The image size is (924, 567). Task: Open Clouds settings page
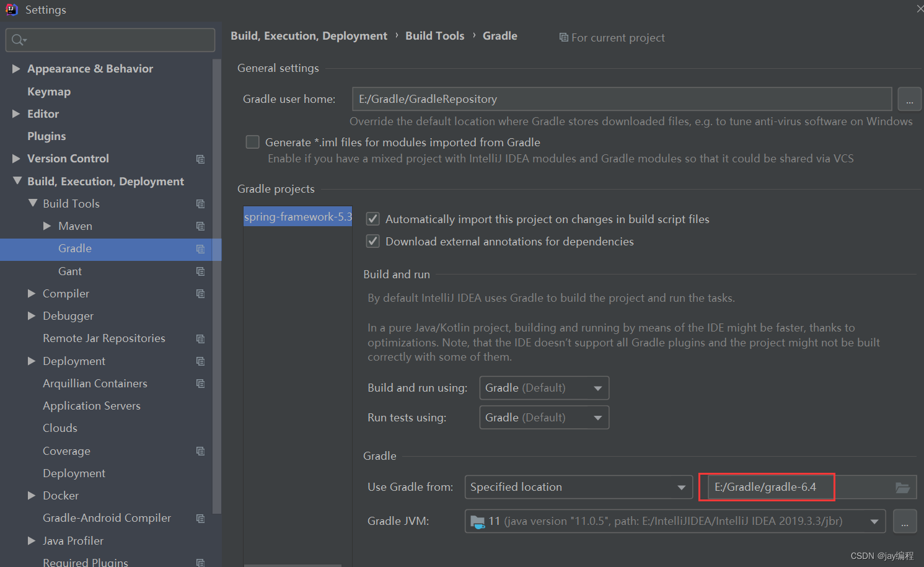60,428
